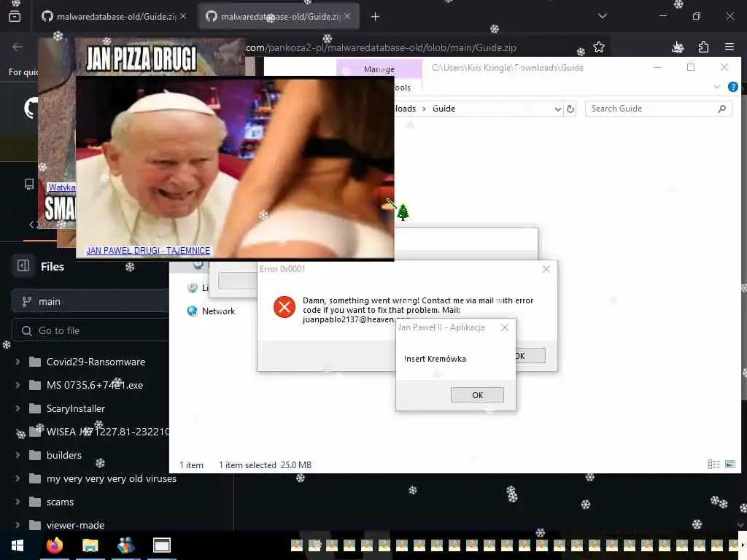Open the Explorer address bar history dropdown

coord(557,109)
